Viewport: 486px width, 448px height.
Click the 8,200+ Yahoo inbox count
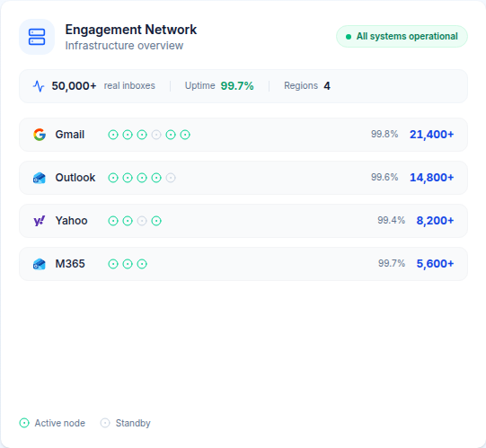tap(435, 221)
